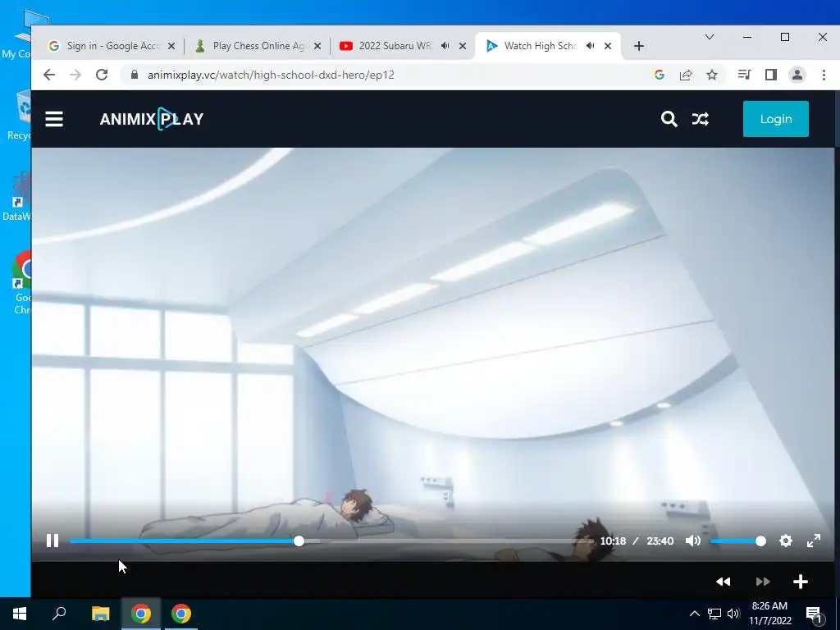The height and width of the screenshot is (630, 840).
Task: Close the Watch High School tab
Action: [608, 46]
